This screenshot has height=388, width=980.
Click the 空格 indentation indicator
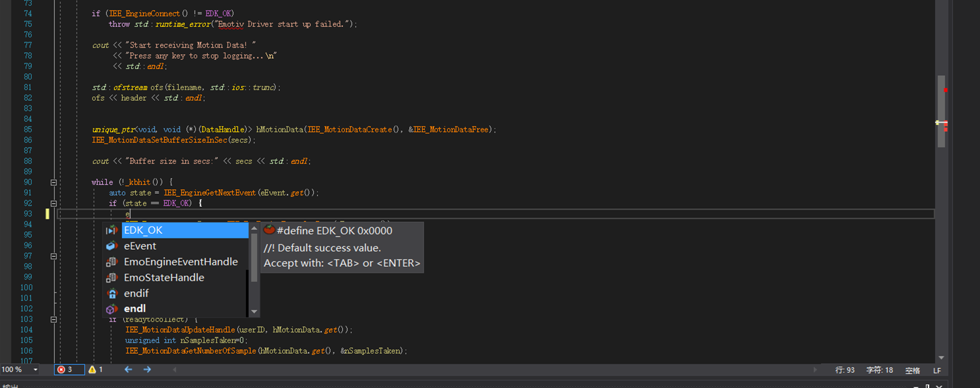click(912, 370)
